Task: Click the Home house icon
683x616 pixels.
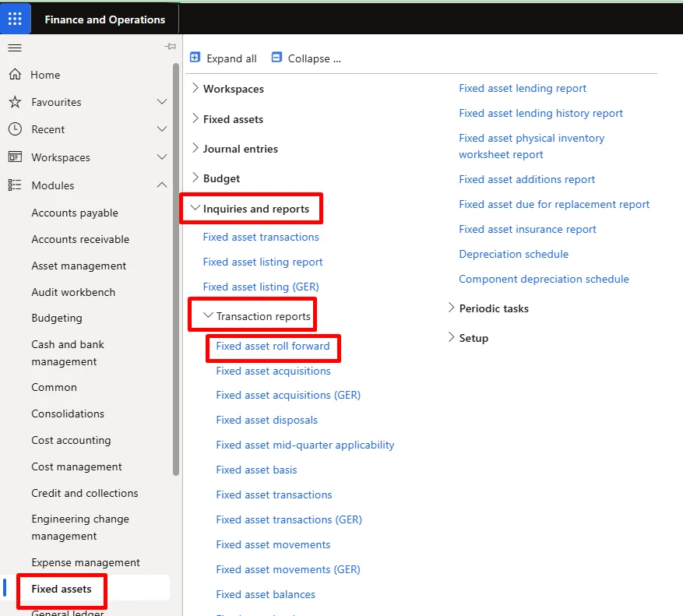Action: pos(15,75)
